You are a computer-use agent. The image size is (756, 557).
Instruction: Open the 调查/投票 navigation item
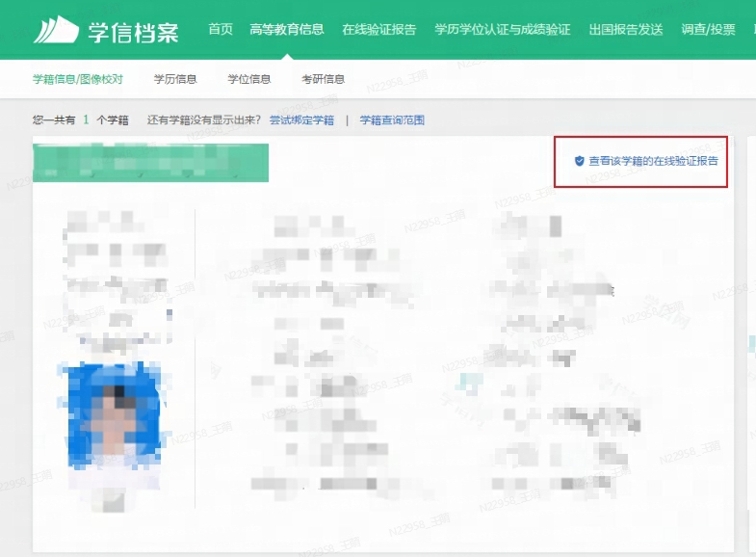pos(707,29)
